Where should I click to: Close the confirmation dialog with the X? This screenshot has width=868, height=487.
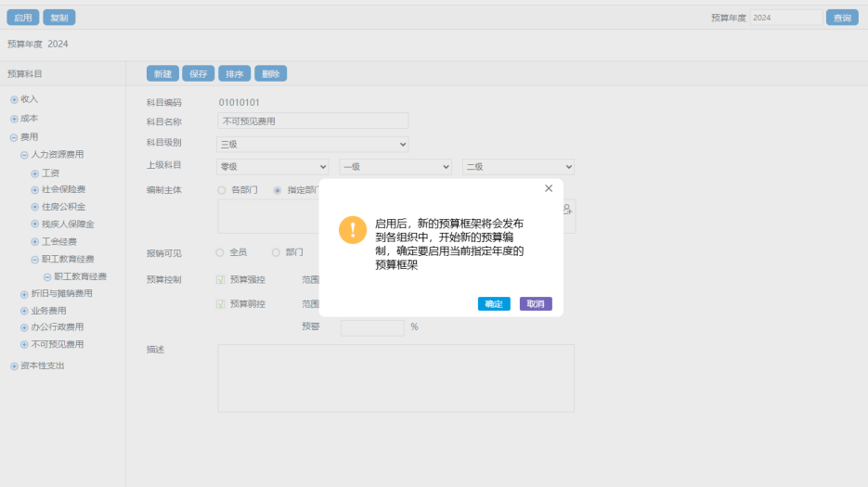click(549, 188)
